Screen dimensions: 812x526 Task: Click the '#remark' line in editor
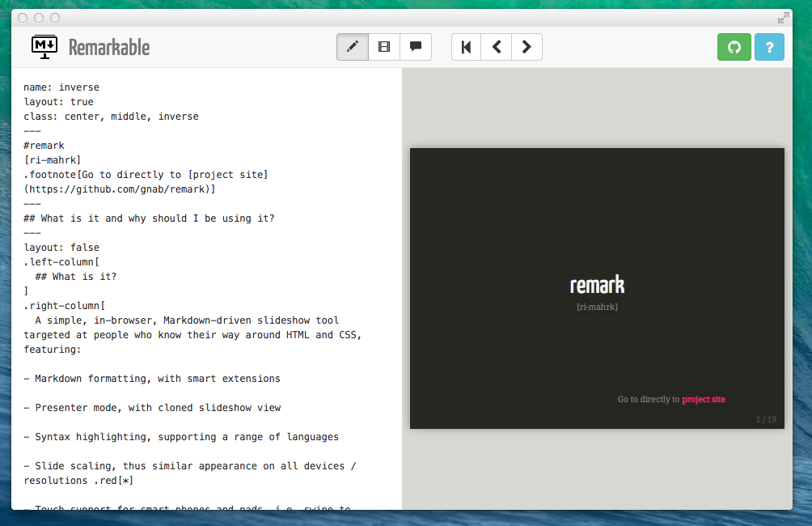[x=44, y=145]
